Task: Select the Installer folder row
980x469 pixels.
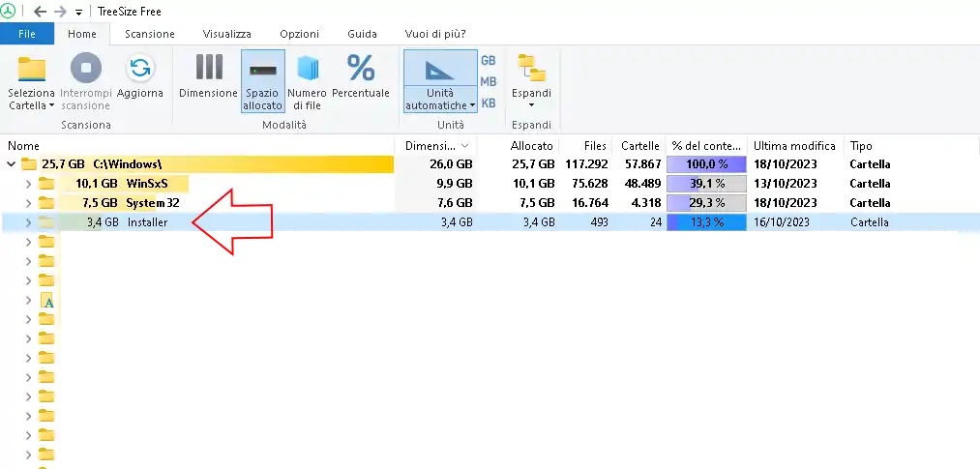Action: pyautogui.click(x=490, y=222)
